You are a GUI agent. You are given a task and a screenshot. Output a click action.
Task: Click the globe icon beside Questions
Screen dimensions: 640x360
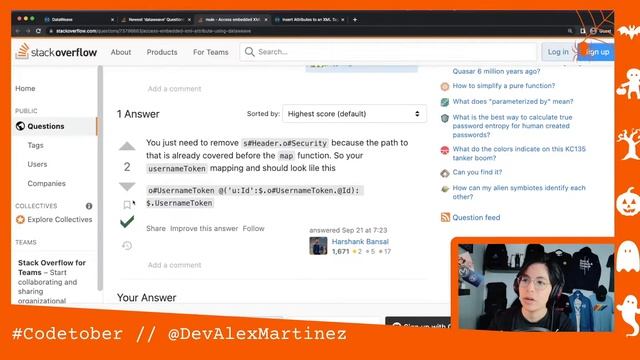pyautogui.click(x=20, y=126)
